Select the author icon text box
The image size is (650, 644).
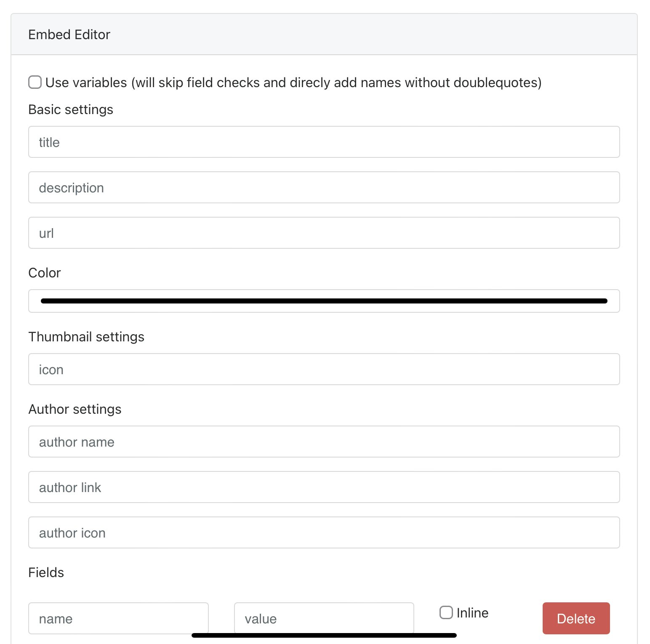[324, 532]
